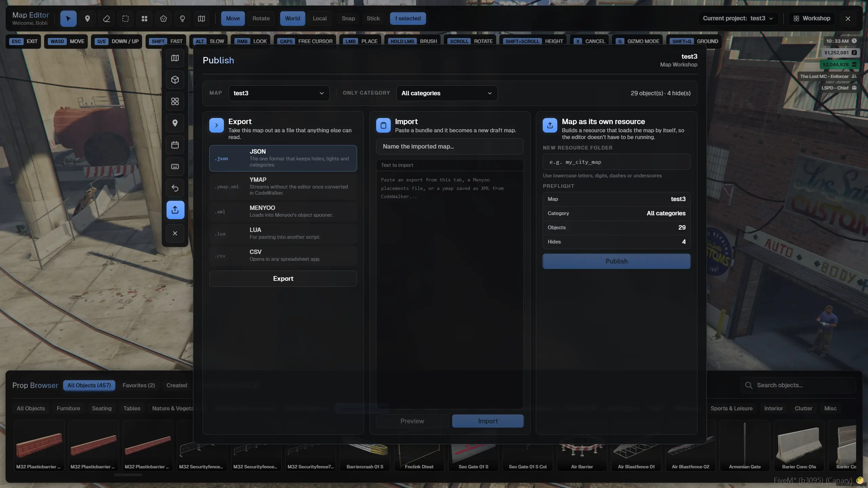Click the Export button
The image size is (868, 488).
click(283, 279)
